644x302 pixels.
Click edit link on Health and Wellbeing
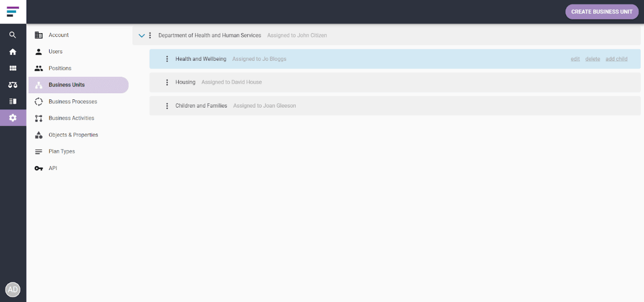point(575,59)
